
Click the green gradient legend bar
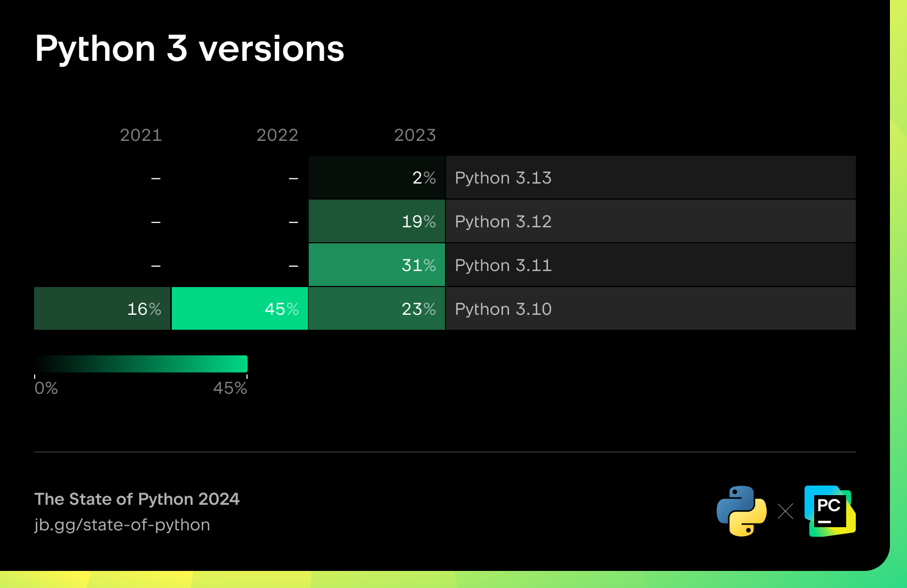point(141,364)
